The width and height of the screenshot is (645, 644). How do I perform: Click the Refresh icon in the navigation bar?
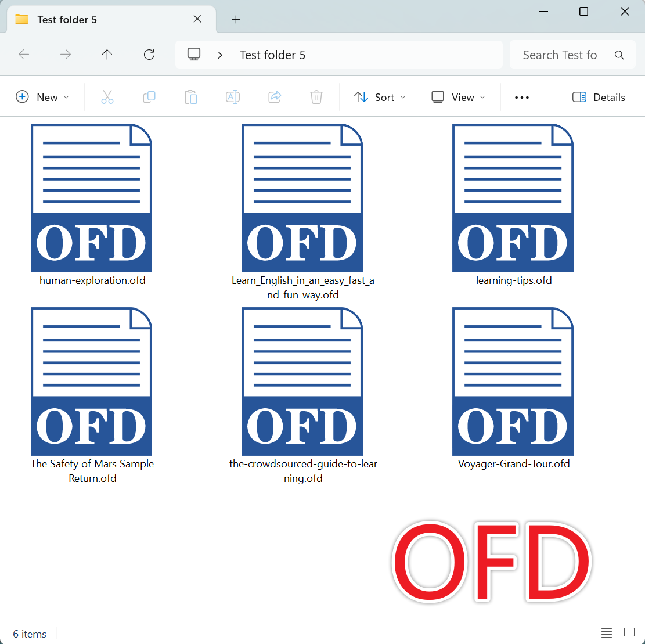point(149,54)
